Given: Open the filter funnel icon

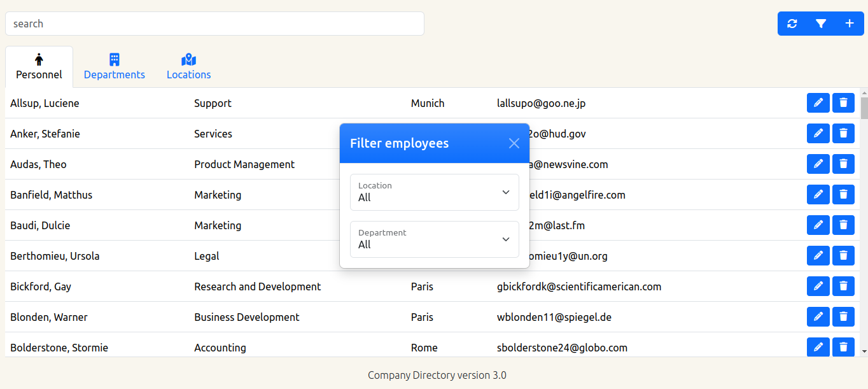Looking at the screenshot, I should point(821,24).
